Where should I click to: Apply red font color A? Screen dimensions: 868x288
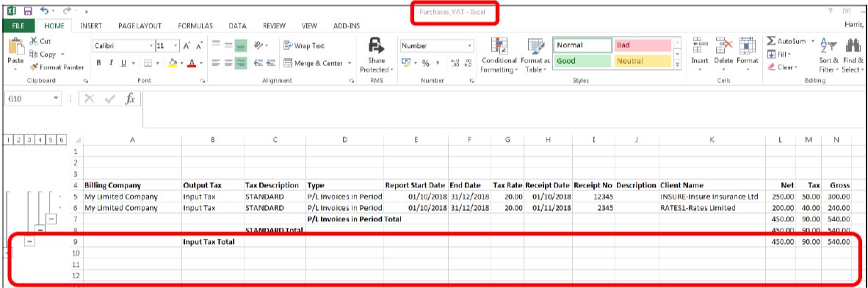click(x=192, y=63)
